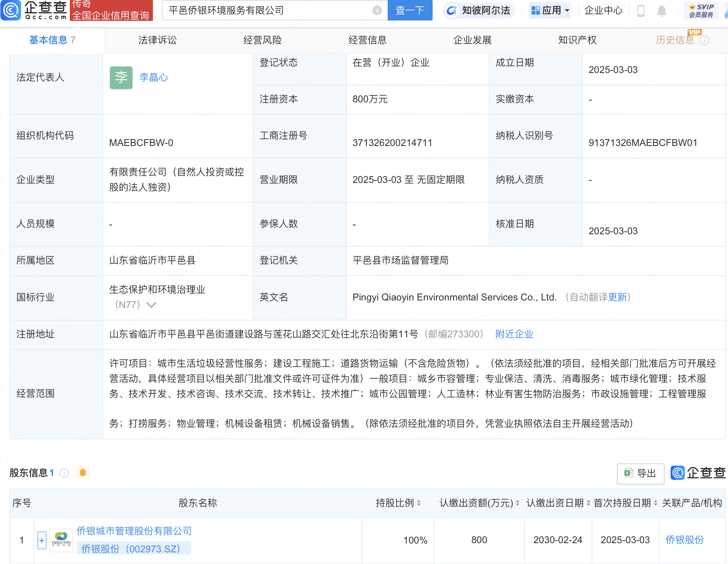
Task: Open SVIP 会员服务 badge
Action: point(701,10)
